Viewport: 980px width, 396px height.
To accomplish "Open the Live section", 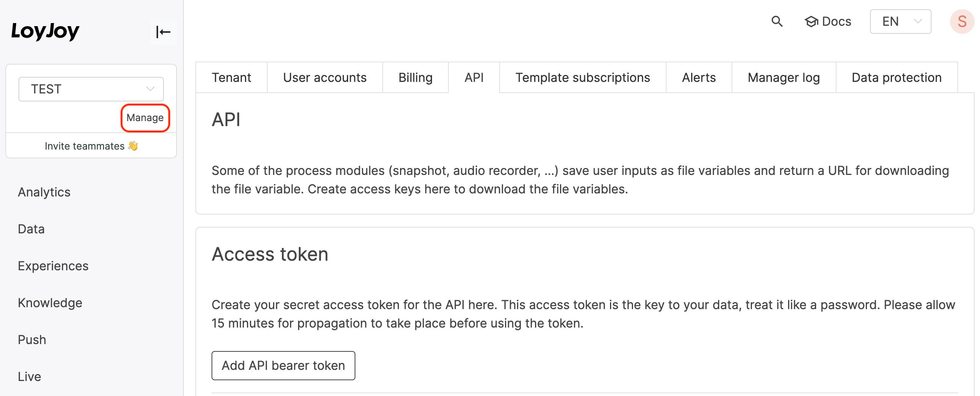I will (x=29, y=376).
